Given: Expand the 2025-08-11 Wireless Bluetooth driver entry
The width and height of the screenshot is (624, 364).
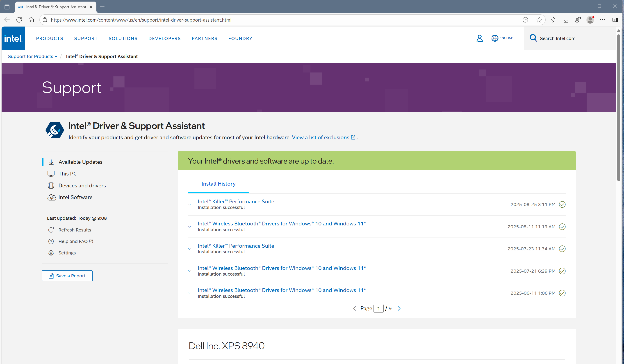Looking at the screenshot, I should [x=190, y=227].
